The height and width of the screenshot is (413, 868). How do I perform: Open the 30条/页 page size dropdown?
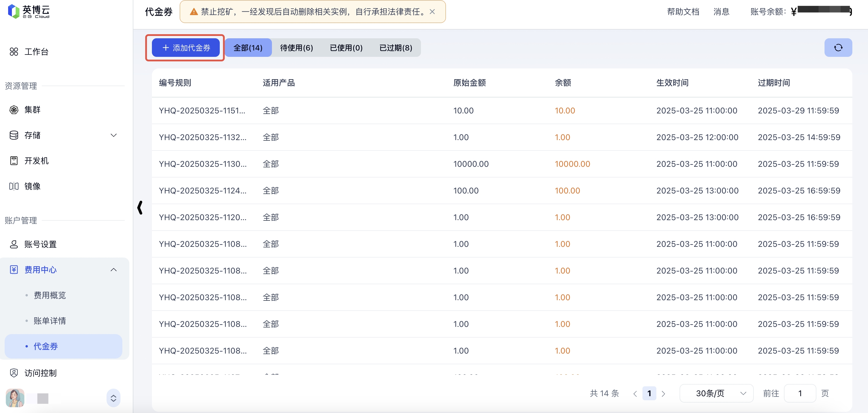pos(716,393)
